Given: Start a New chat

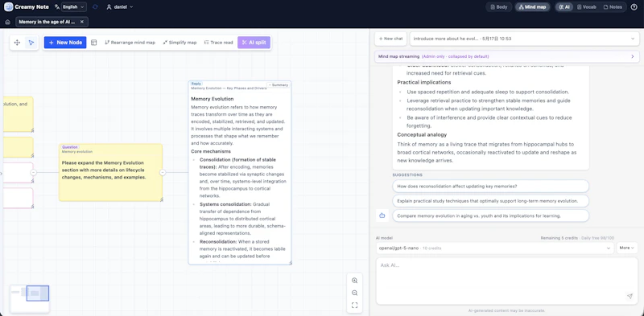Looking at the screenshot, I should [390, 39].
